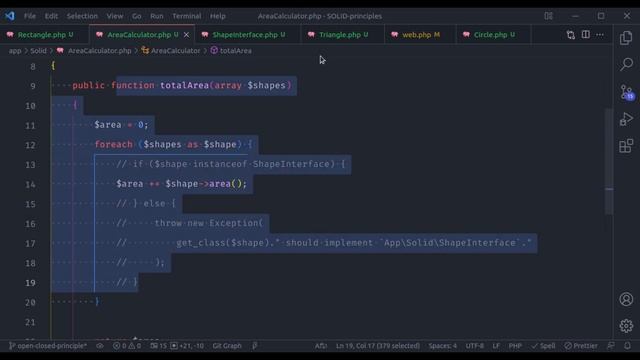The width and height of the screenshot is (640, 360).
Task: Click the feedback icon in the status bar
Action: click(x=611, y=346)
